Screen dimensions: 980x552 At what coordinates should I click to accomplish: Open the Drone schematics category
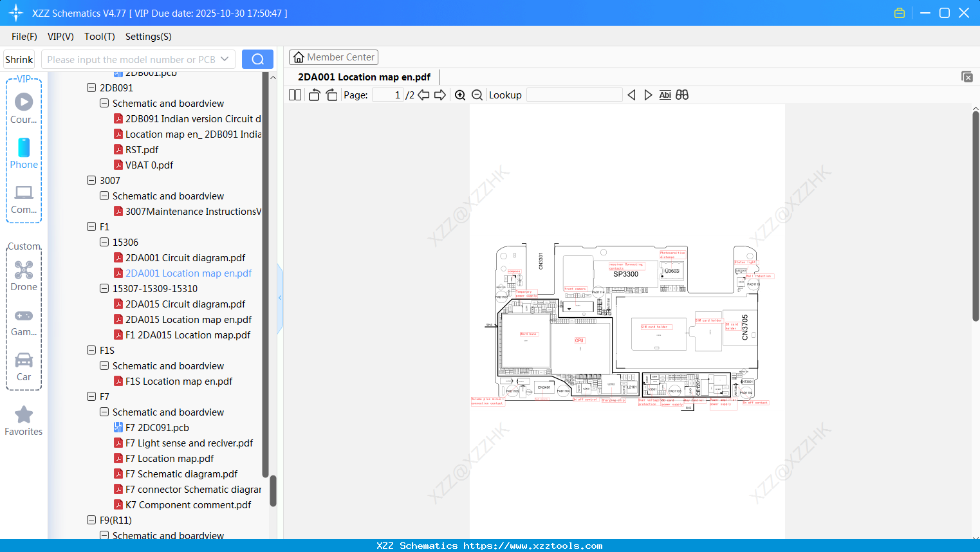(x=24, y=275)
